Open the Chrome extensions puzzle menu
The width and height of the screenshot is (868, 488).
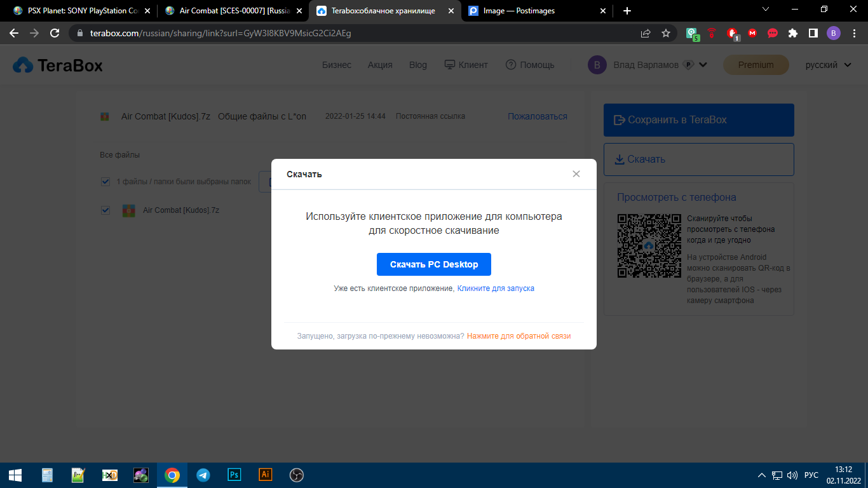[x=793, y=33]
